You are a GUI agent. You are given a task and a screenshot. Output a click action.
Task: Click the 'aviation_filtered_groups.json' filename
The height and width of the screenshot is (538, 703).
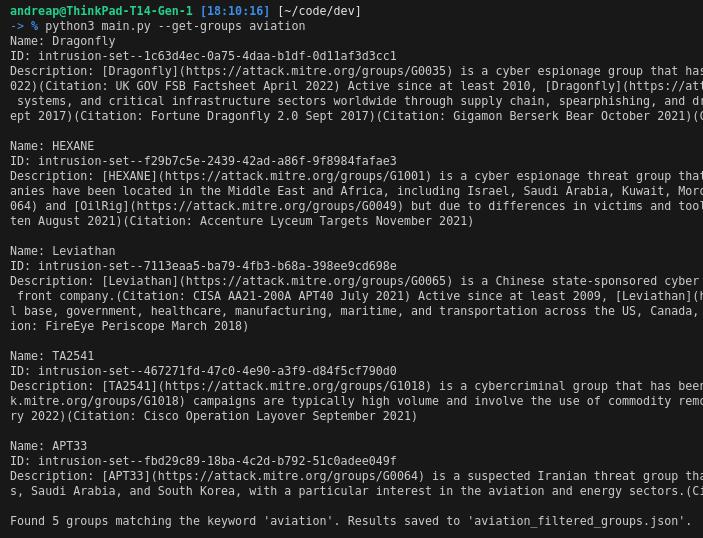pyautogui.click(x=578, y=521)
